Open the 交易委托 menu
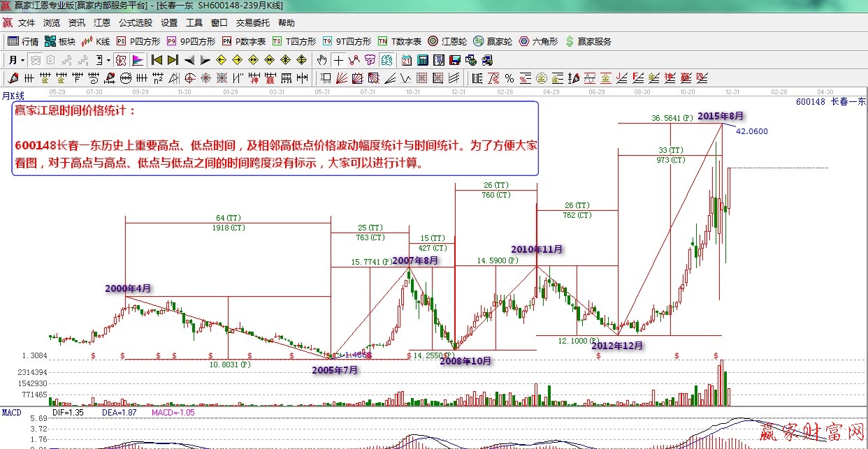868x449 pixels. [x=252, y=23]
